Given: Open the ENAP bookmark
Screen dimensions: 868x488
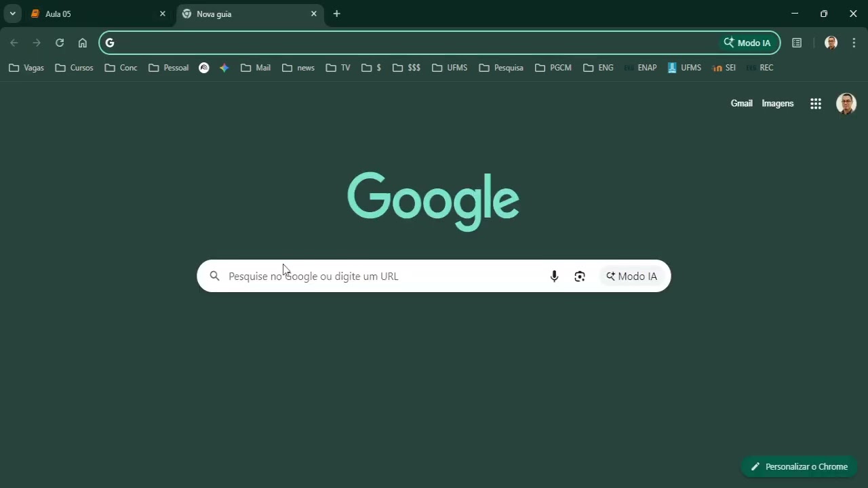Looking at the screenshot, I should coord(640,68).
